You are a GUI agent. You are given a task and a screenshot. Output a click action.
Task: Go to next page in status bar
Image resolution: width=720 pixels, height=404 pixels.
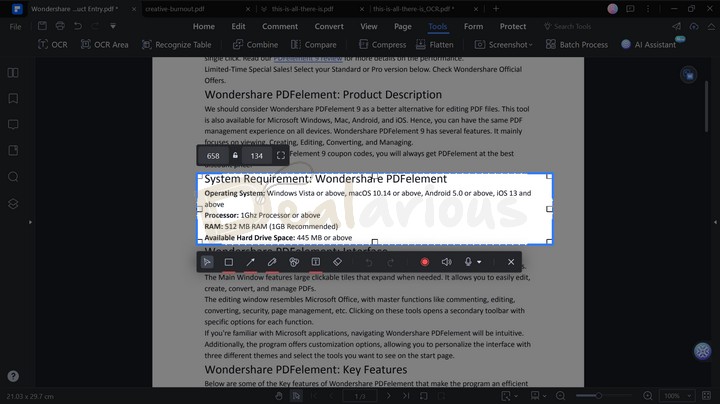[x=388, y=396]
